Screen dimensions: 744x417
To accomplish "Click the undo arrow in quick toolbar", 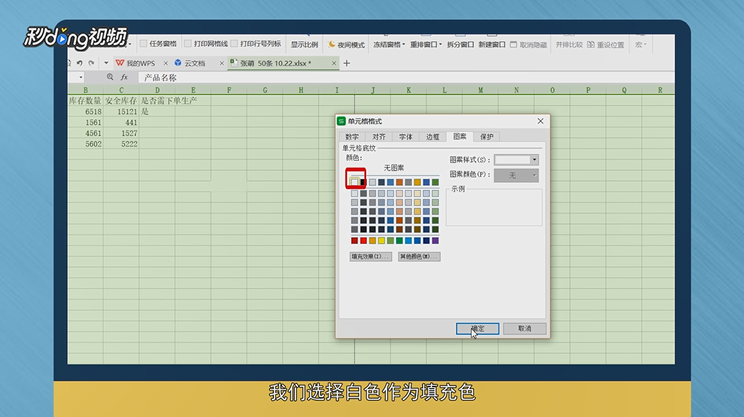I will pyautogui.click(x=80, y=63).
